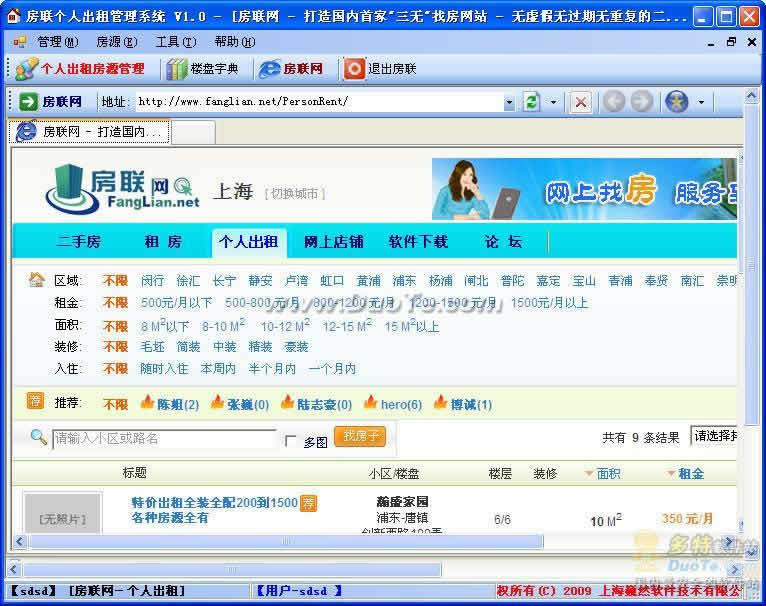Filter region by 浦东
Viewport: 766px width, 606px height.
[x=404, y=281]
